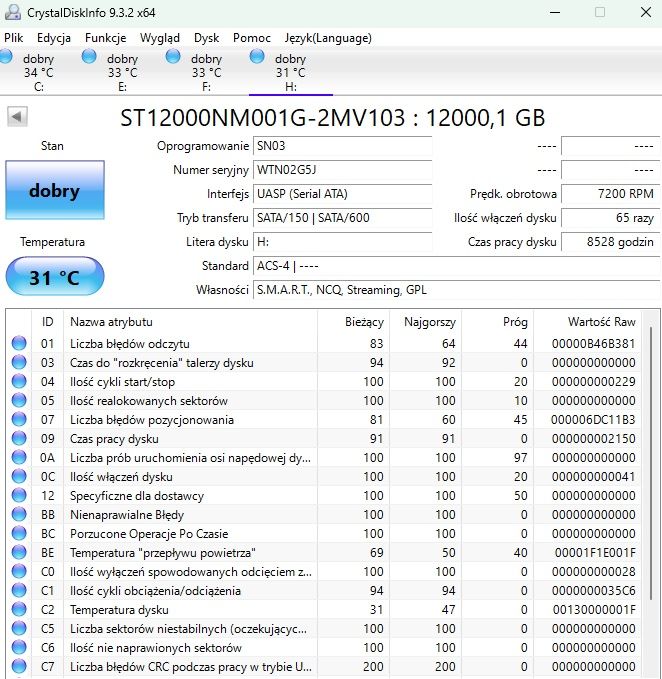This screenshot has height=679, width=662.
Task: Click the Tryb transferu field SATA/150 | SATA/600
Action: [342, 218]
